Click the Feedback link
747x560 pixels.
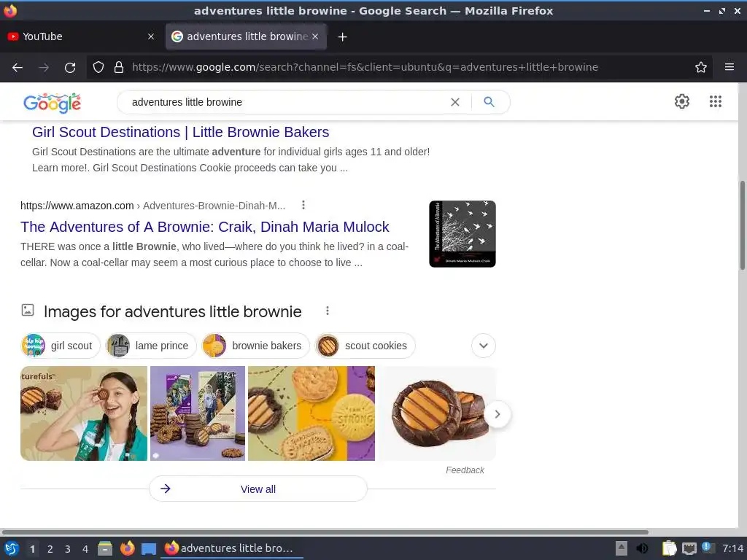(465, 470)
